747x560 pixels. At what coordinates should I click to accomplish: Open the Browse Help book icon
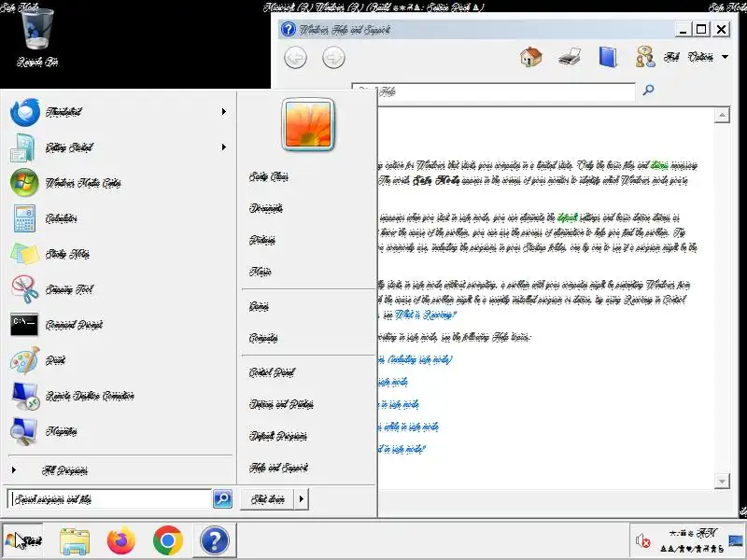608,57
